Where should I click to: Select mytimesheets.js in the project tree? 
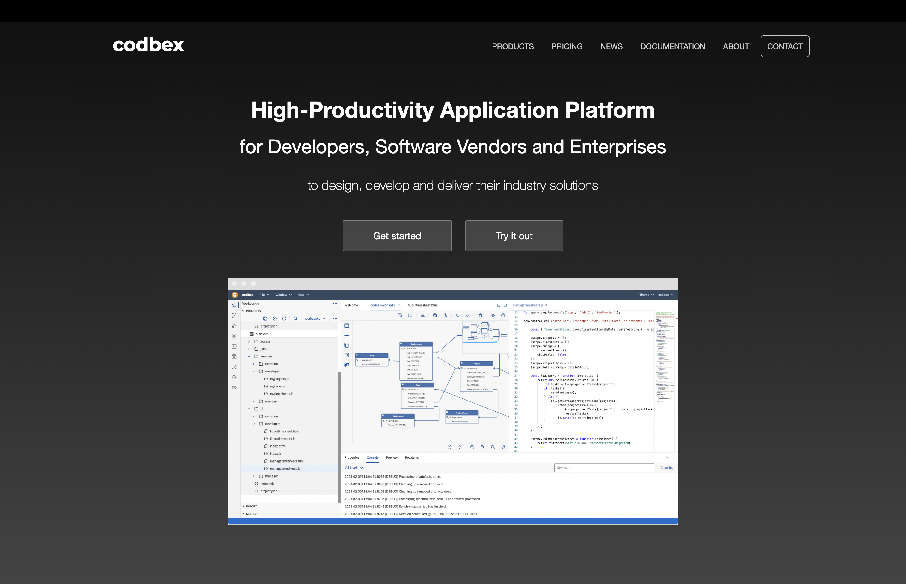tap(281, 394)
